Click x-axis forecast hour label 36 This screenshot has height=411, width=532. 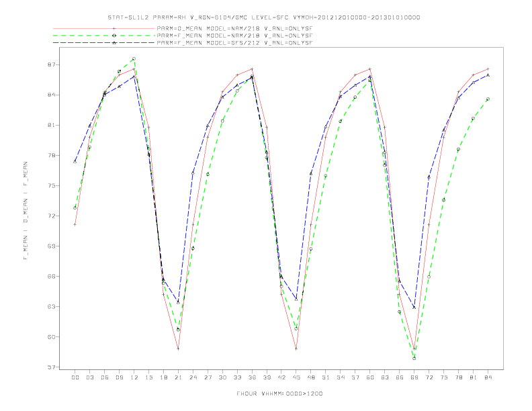pos(252,377)
